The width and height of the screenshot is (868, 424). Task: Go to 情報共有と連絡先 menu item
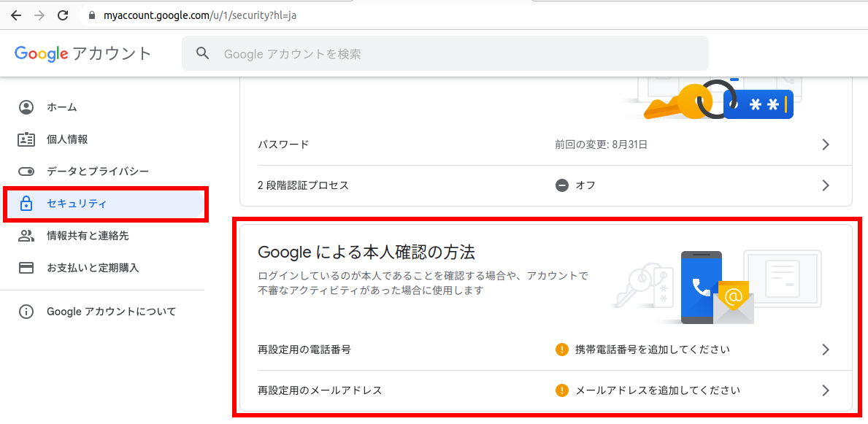pos(88,236)
